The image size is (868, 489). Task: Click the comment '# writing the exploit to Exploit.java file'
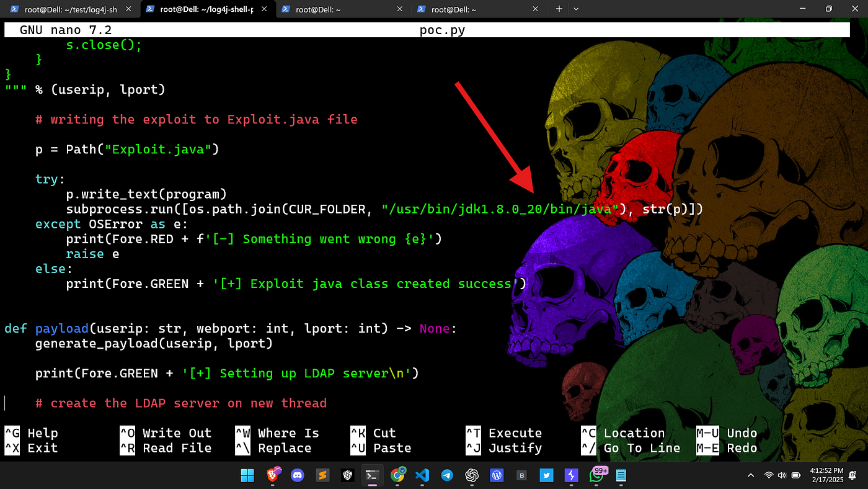[197, 120]
